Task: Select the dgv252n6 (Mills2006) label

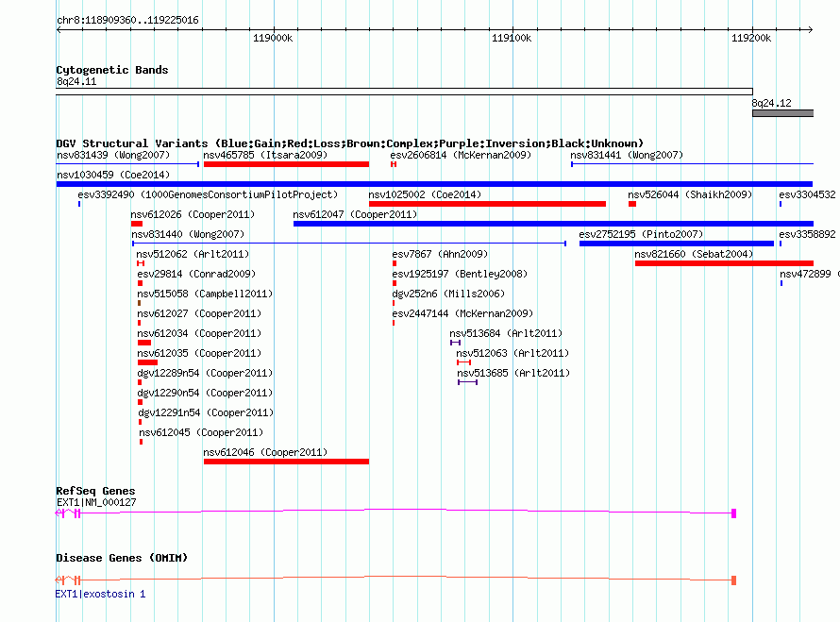Action: click(x=448, y=294)
